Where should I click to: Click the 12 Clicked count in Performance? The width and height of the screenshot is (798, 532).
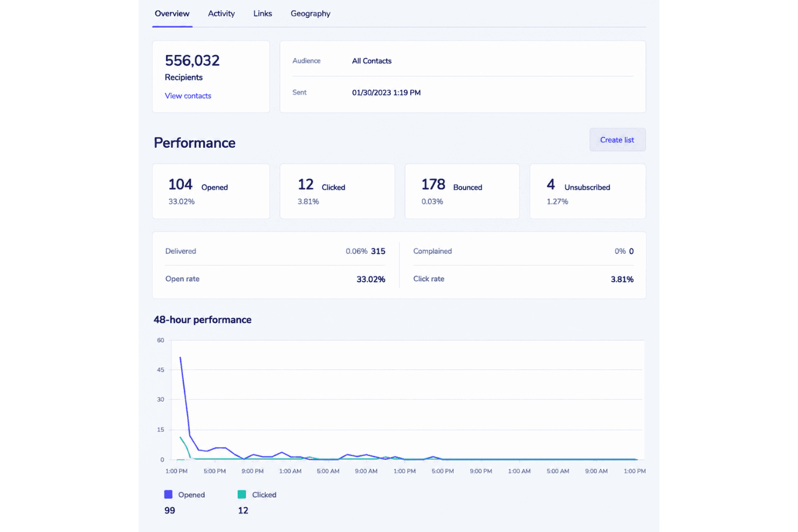click(306, 184)
